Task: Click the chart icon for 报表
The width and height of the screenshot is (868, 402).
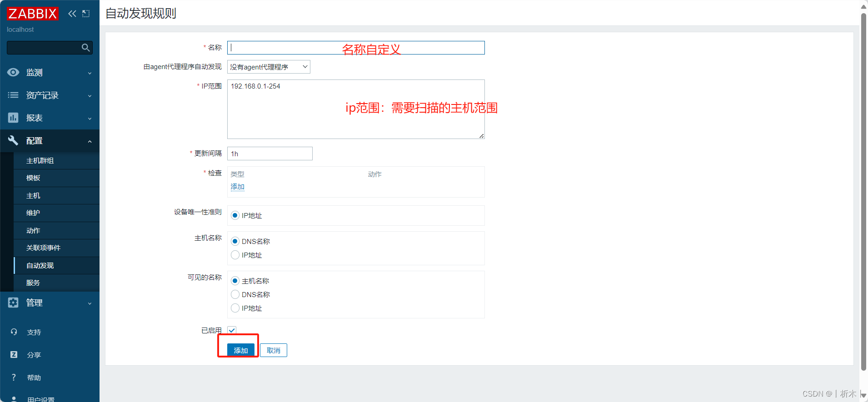Action: coord(13,118)
